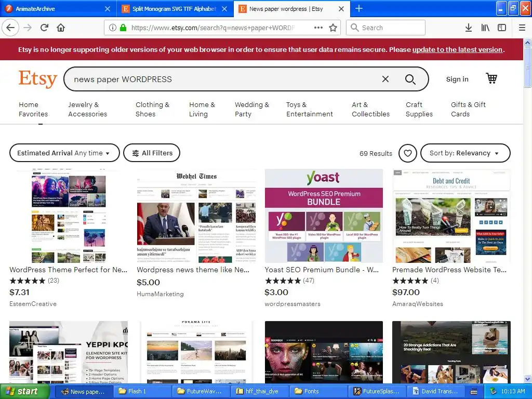Save search with heart icon button

[x=408, y=153]
